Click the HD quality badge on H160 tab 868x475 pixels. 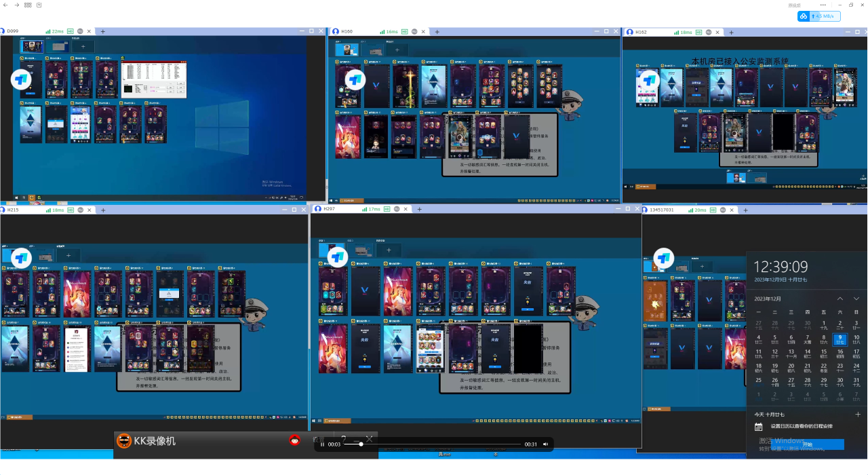pyautogui.click(x=404, y=31)
